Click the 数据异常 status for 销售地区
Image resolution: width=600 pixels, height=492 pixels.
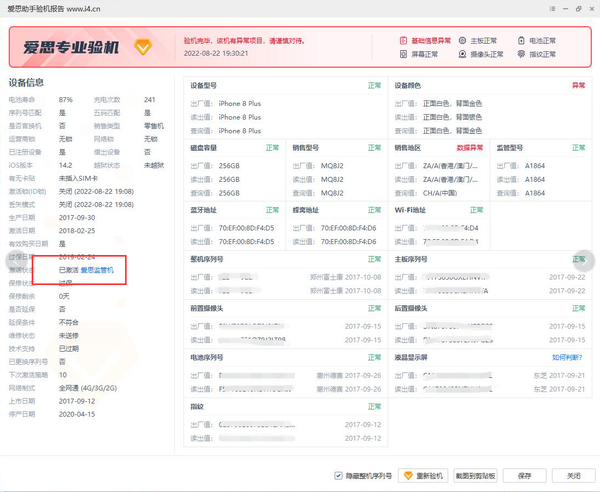tap(470, 148)
